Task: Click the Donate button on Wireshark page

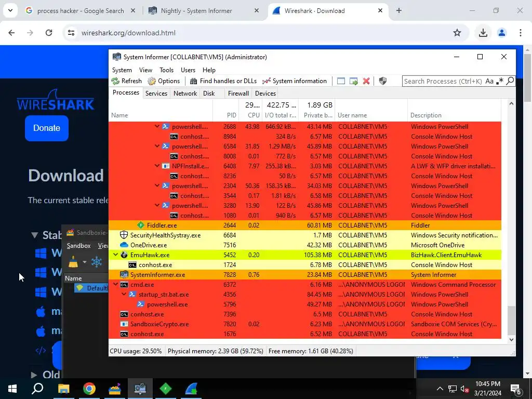Action: point(47,128)
